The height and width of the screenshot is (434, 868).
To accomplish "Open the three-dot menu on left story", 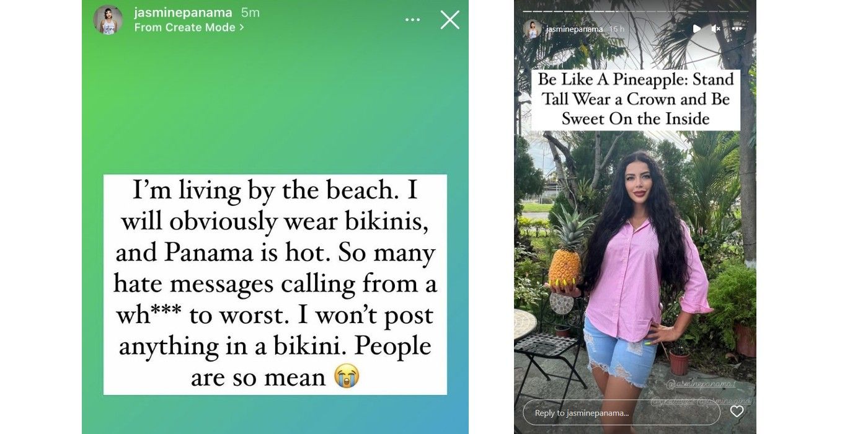I will [x=413, y=20].
